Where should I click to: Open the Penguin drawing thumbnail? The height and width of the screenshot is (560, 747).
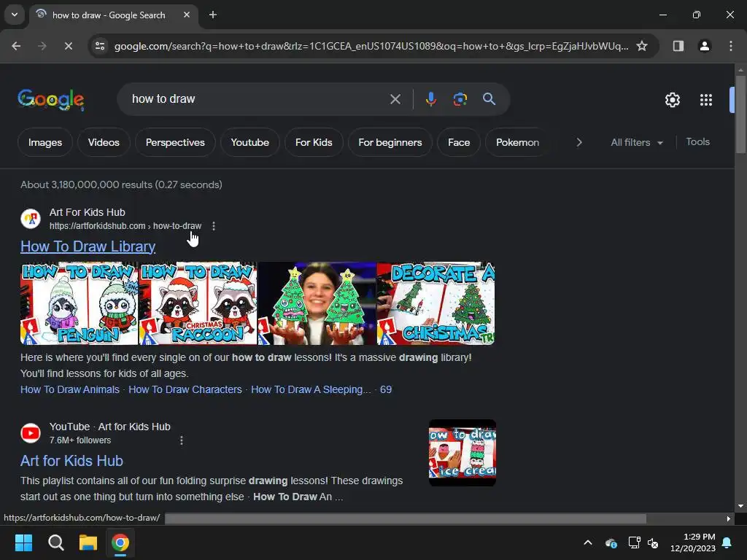click(79, 303)
